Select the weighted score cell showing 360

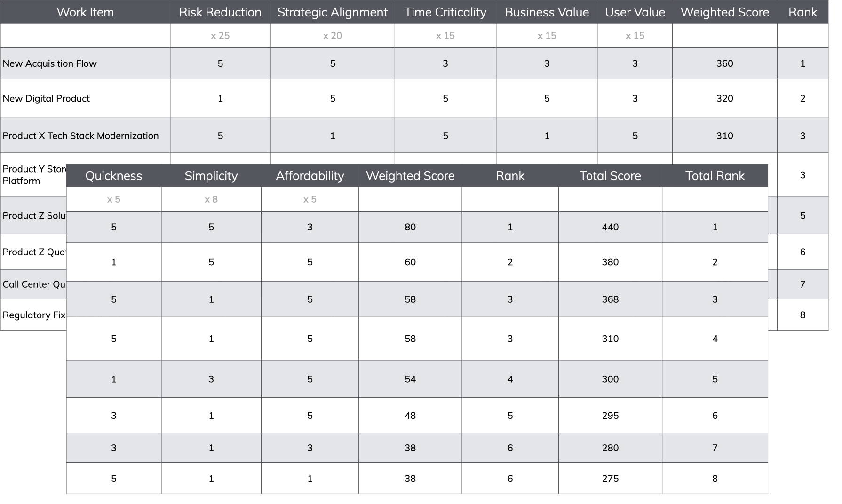coord(725,63)
